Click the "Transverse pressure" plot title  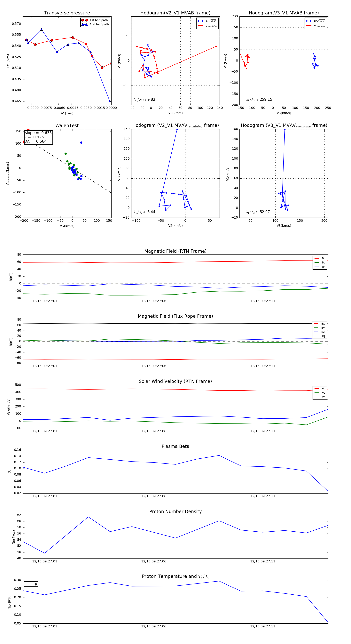pyautogui.click(x=67, y=13)
